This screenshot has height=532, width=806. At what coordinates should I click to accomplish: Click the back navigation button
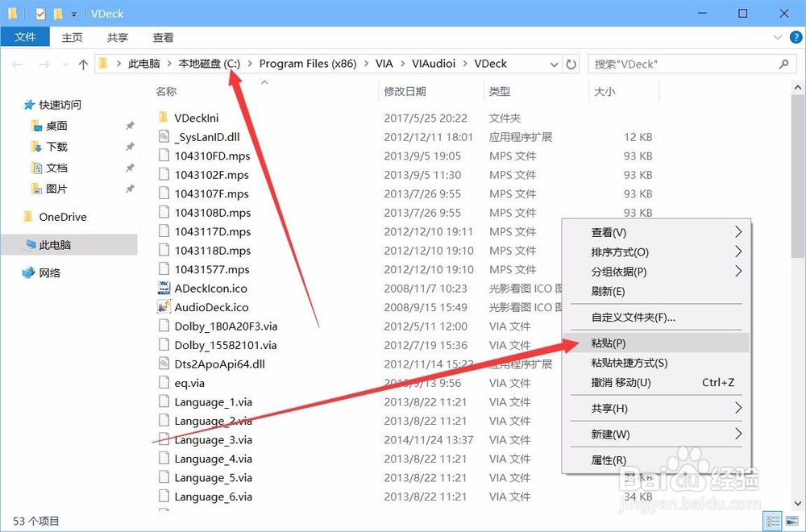pyautogui.click(x=18, y=64)
